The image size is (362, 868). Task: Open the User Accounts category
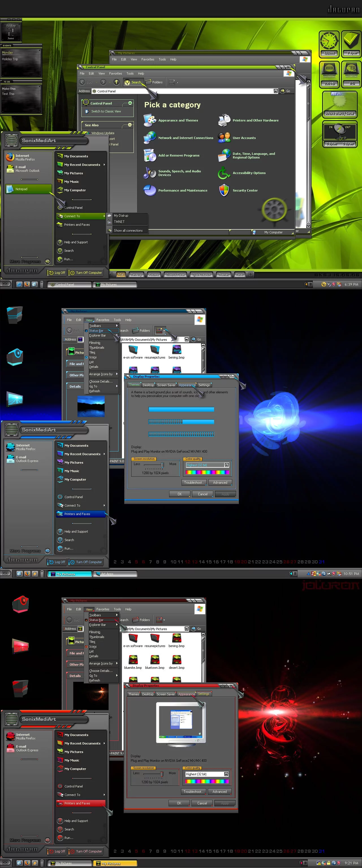pyautogui.click(x=244, y=138)
